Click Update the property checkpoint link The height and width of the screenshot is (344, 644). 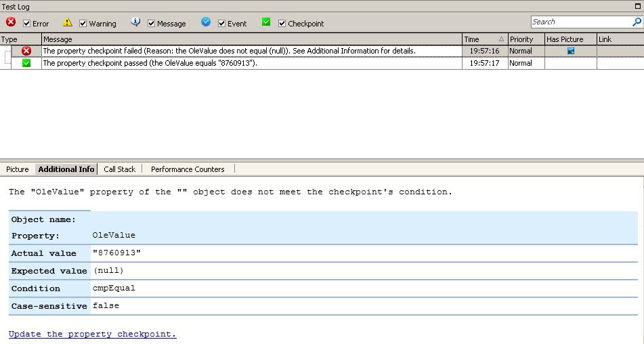(92, 334)
